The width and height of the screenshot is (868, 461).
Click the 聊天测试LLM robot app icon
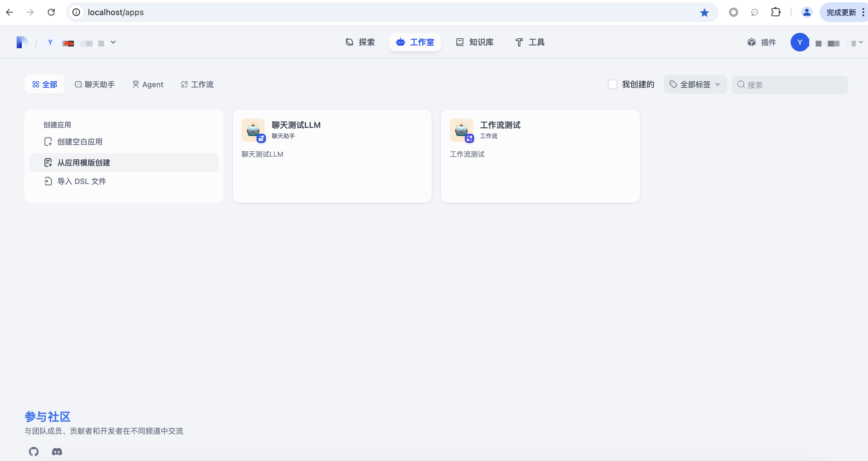click(x=253, y=130)
